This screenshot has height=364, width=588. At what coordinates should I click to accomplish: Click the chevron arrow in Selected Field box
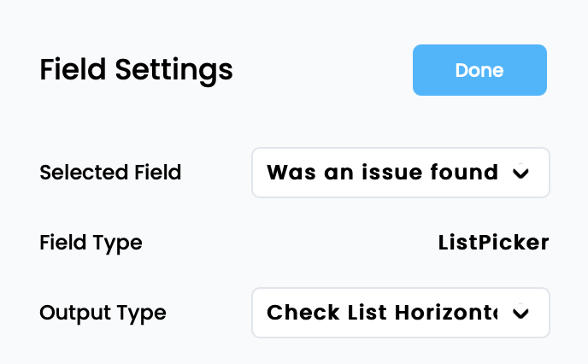520,173
